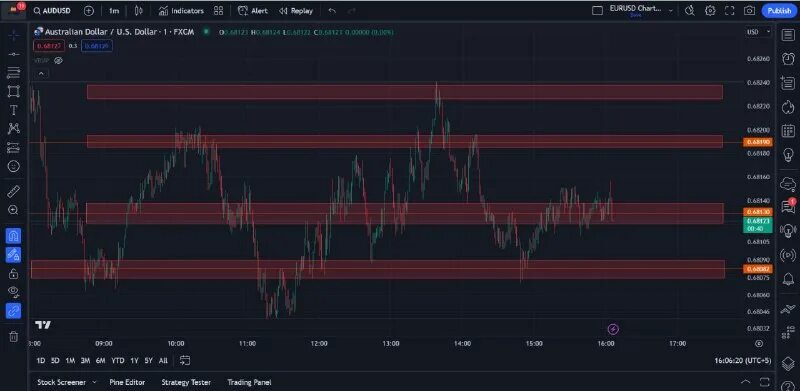Select the zoom in tool
The image size is (800, 391).
[14, 210]
